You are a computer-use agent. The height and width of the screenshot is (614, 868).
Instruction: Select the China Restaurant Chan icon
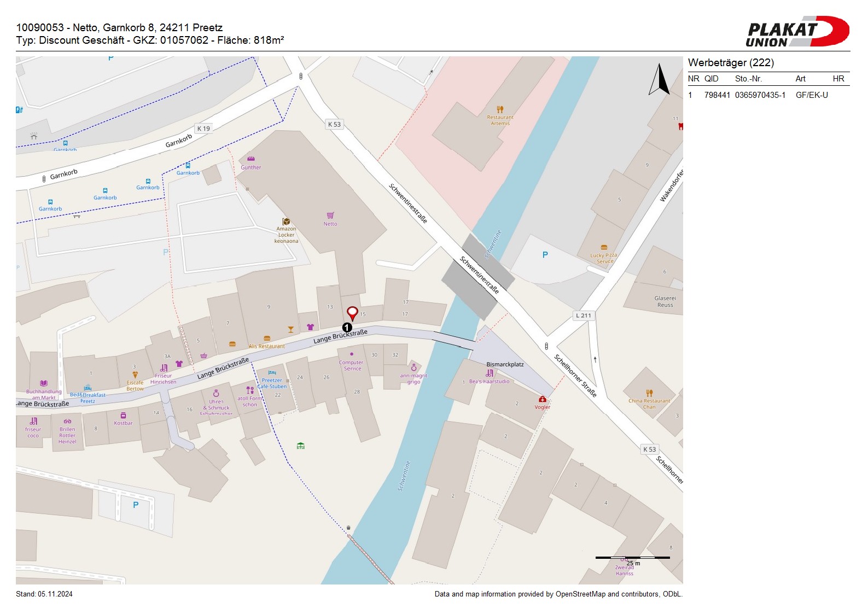649,393
